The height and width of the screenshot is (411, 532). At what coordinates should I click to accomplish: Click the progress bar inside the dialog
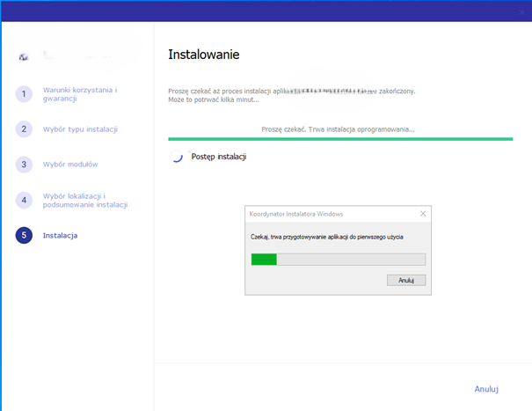(338, 259)
